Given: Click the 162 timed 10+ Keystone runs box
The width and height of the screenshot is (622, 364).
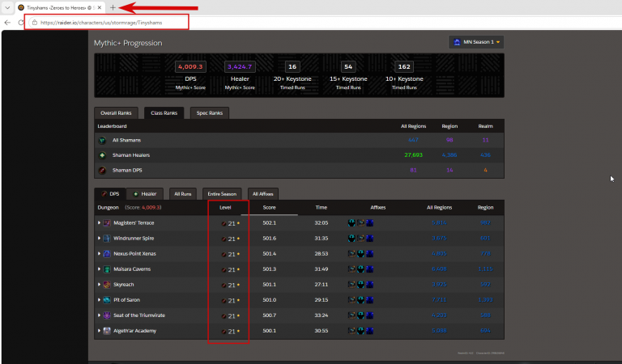Looking at the screenshot, I should pos(404,66).
